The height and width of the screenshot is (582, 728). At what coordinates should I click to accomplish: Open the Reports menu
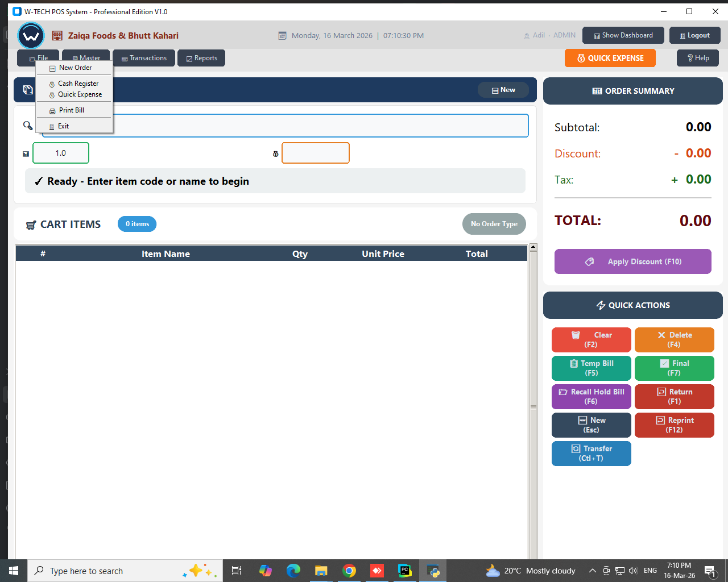tap(201, 58)
